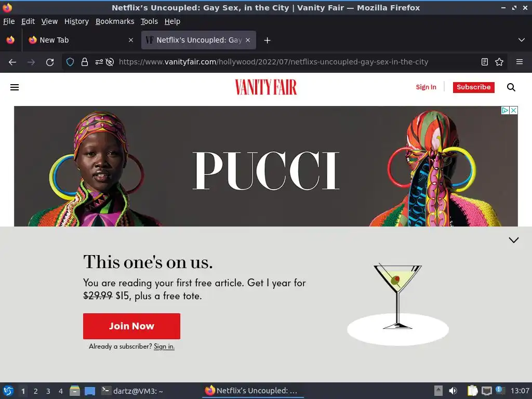The image size is (532, 399).
Task: Click the 'This one's on us.' heading
Action: 148,262
